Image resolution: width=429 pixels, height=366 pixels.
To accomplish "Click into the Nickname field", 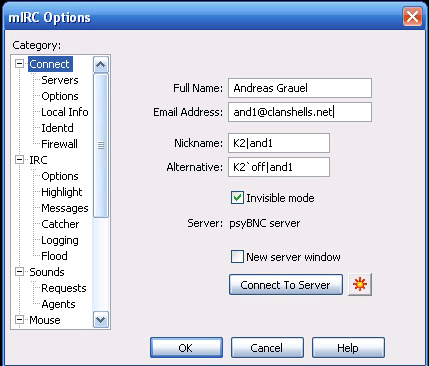I will click(279, 143).
